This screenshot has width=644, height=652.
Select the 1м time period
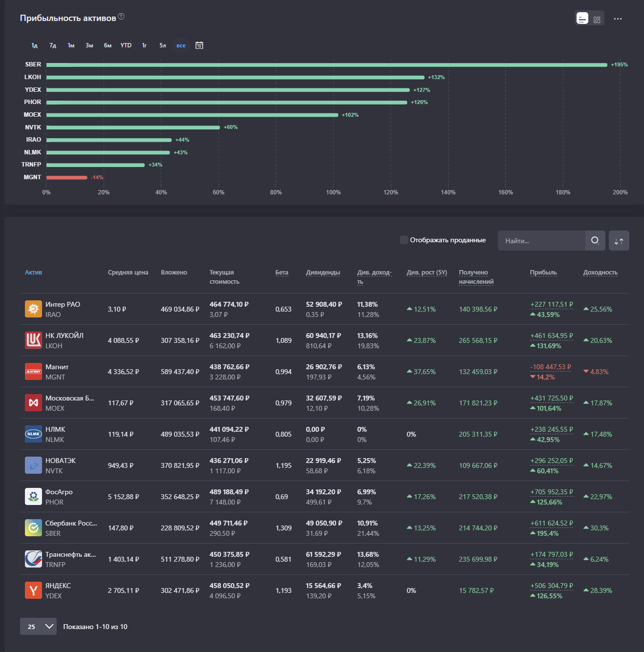(71, 45)
